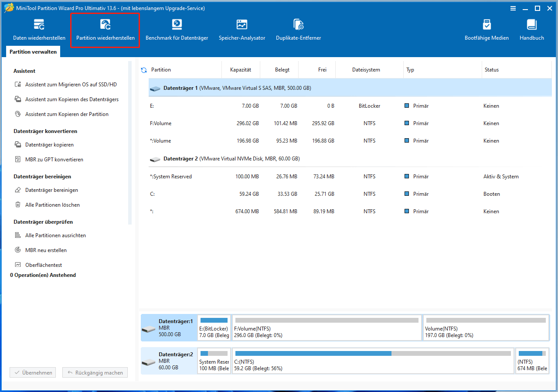
Task: Click the Daten wiederherstellen icon
Action: 39,29
